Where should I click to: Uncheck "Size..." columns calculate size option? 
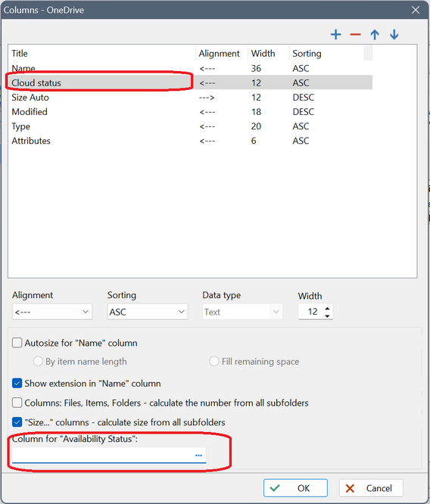click(x=17, y=422)
